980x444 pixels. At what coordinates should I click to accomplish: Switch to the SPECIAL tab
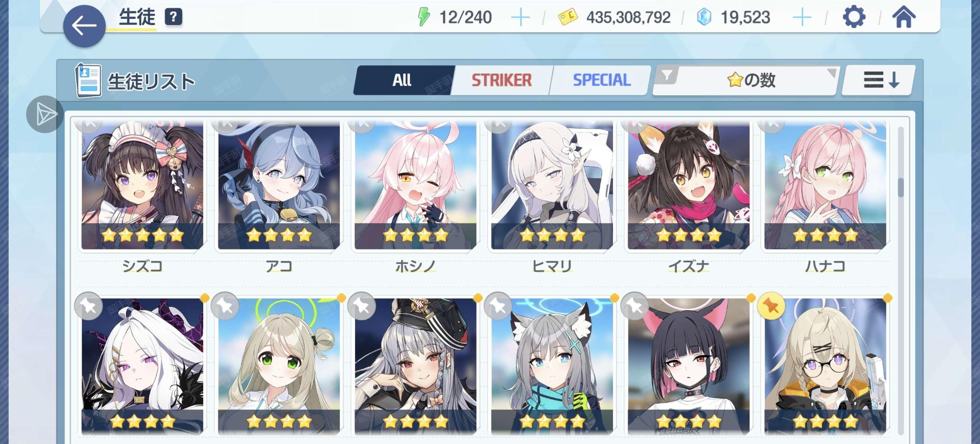pyautogui.click(x=601, y=80)
